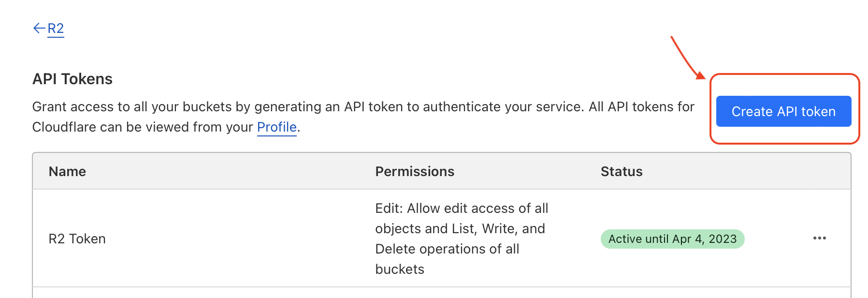Expand the R2 Token row details

pyautogui.click(x=77, y=238)
